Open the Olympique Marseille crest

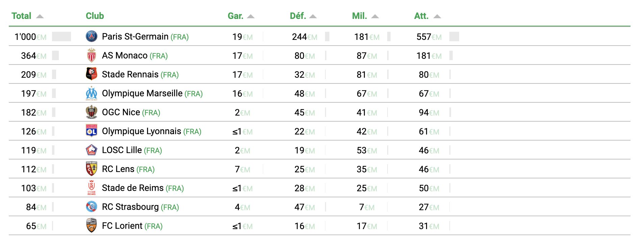point(91,93)
